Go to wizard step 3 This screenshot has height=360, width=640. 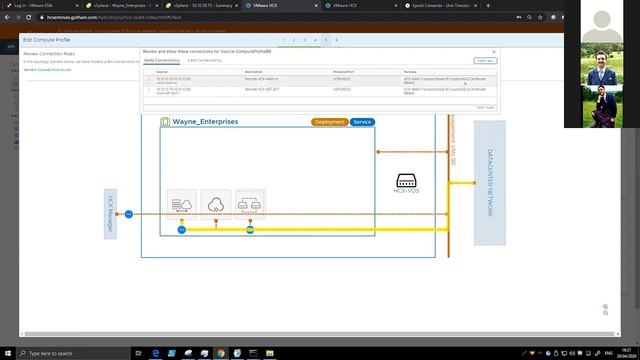(304, 40)
